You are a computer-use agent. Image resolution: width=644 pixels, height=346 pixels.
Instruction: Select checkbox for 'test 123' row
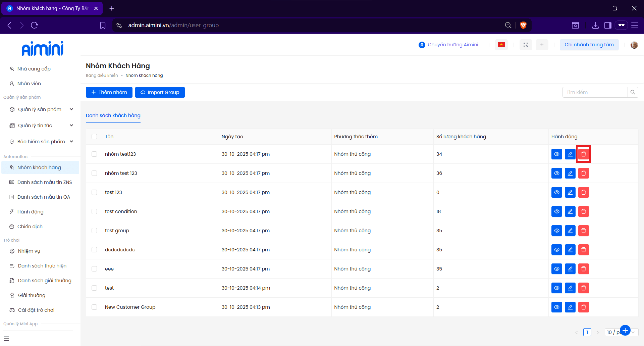tap(94, 192)
